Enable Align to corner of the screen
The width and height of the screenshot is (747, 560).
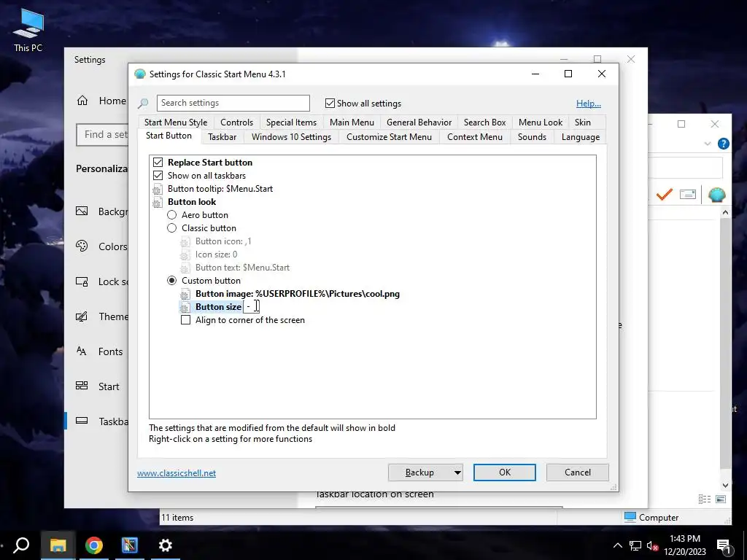click(x=185, y=320)
